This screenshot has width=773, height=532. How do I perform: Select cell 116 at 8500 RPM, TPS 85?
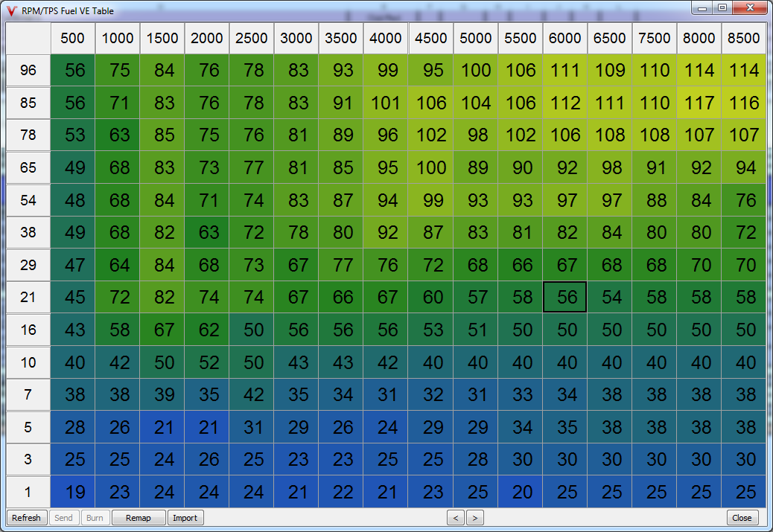coord(743,103)
